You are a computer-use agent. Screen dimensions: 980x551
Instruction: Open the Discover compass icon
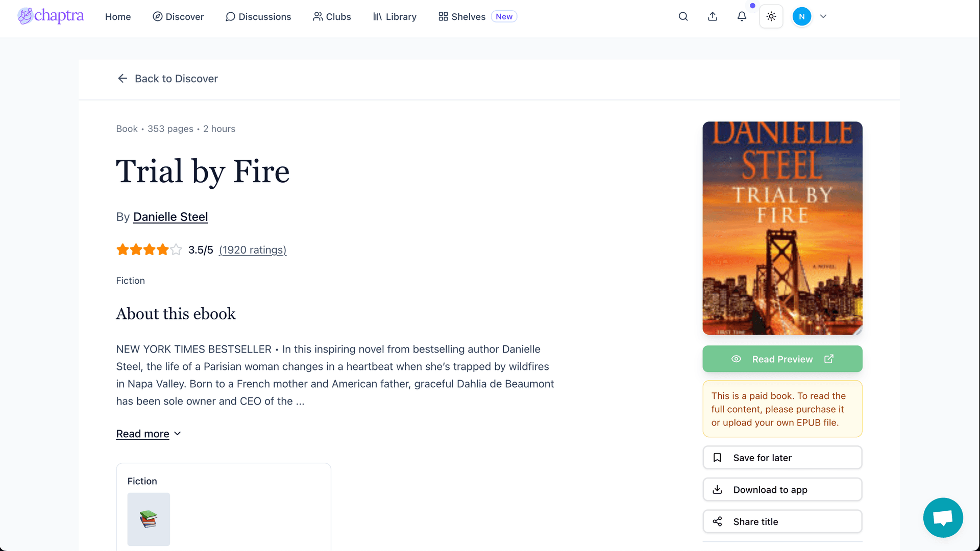158,16
